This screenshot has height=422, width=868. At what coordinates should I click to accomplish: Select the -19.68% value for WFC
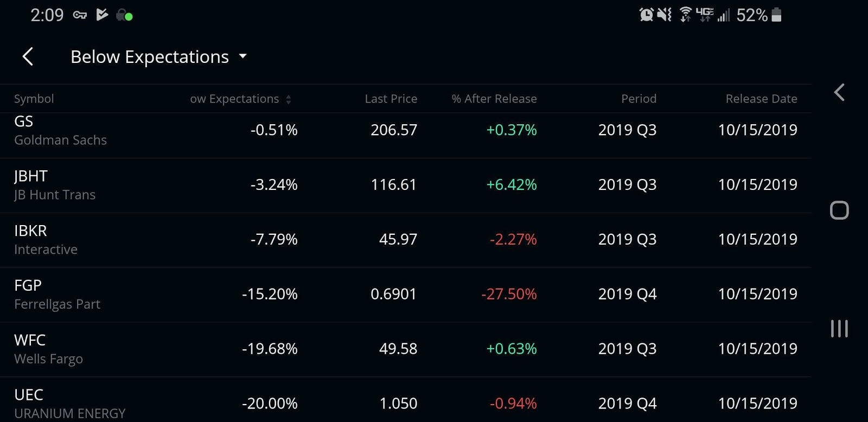pos(270,349)
